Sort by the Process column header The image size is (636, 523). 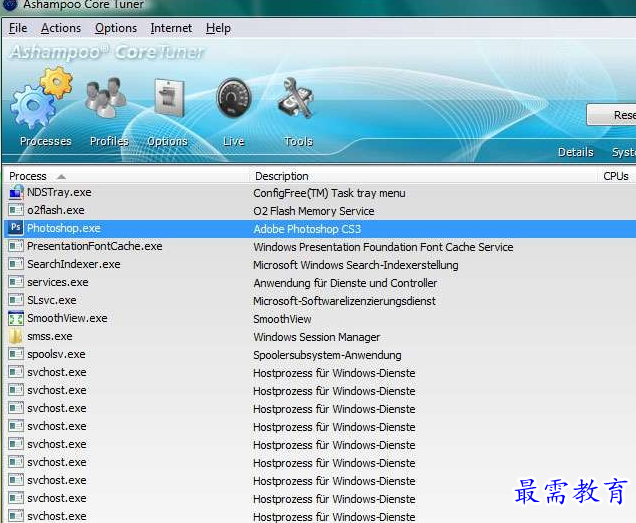126,176
